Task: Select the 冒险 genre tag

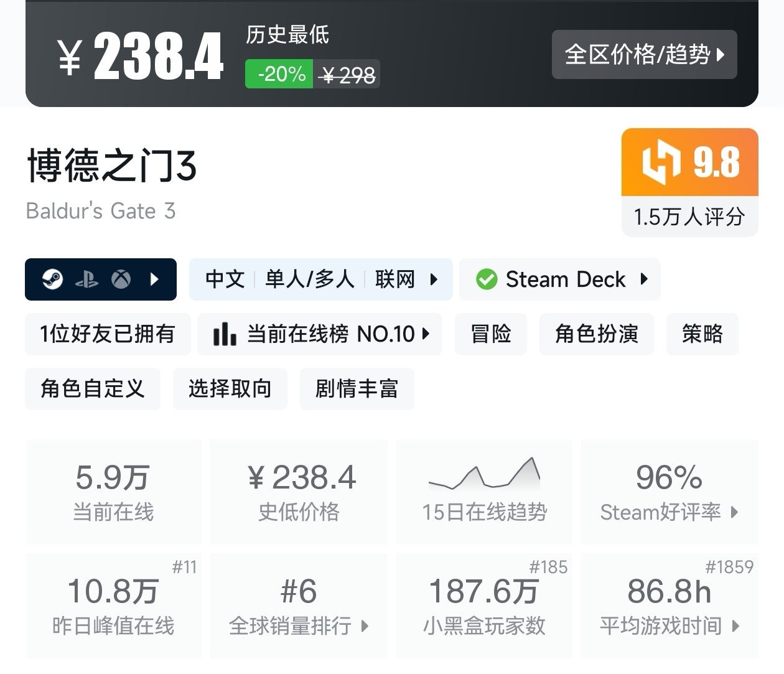Action: coord(491,334)
